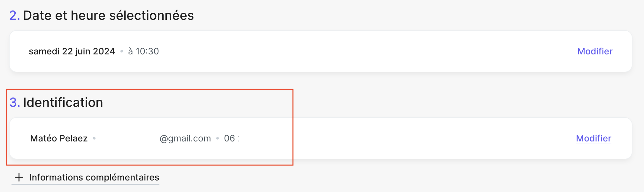
Task: Click the phone number starting with 06
Action: point(231,138)
